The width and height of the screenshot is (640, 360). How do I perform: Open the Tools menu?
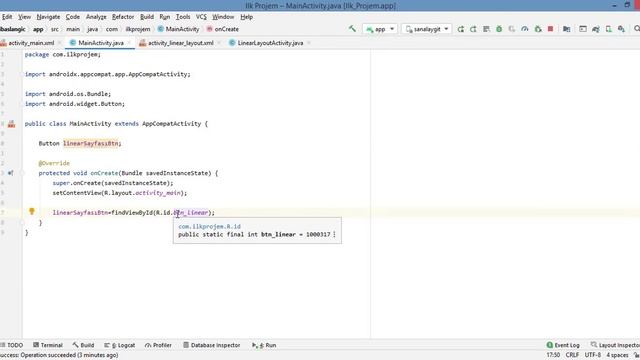183,17
